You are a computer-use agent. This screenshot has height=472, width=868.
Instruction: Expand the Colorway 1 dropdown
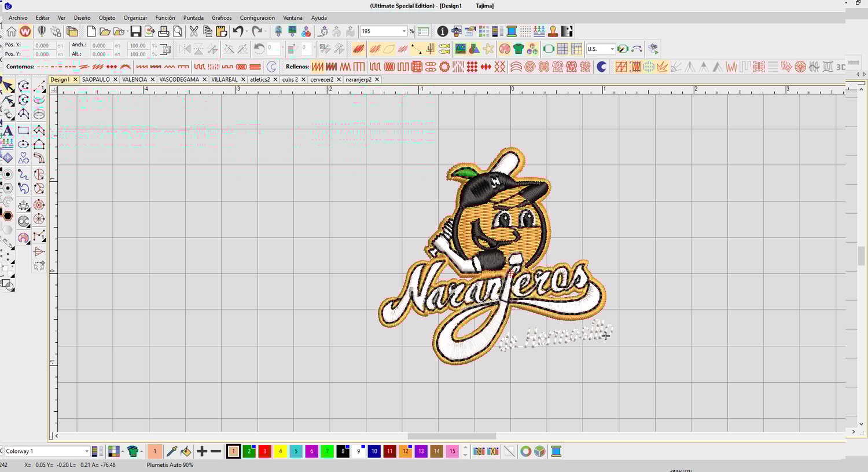[x=87, y=451]
